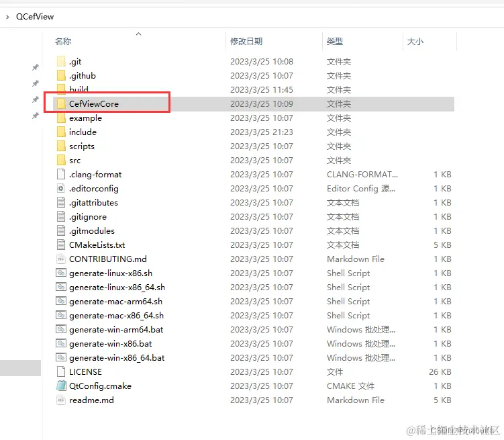This screenshot has height=440, width=504.
Task: Click the generate-win-x86_64.bat batch icon
Action: [x=61, y=357]
